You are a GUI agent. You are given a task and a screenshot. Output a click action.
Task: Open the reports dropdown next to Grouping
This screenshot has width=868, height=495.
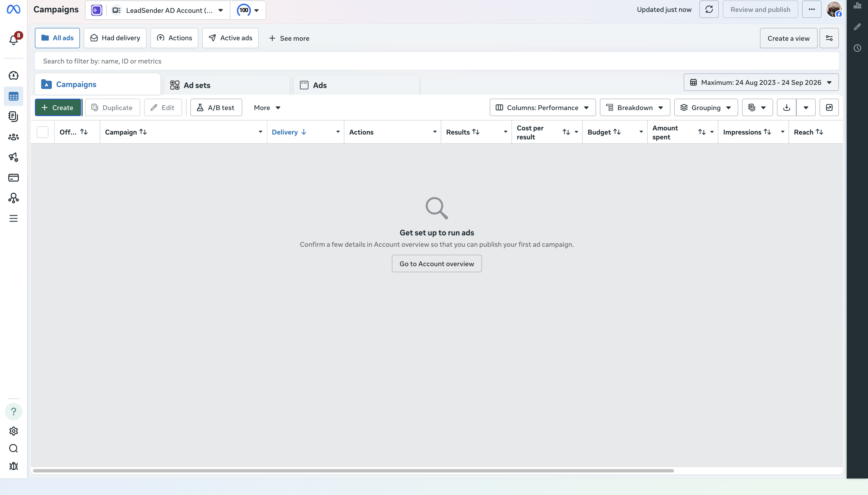[x=757, y=107]
